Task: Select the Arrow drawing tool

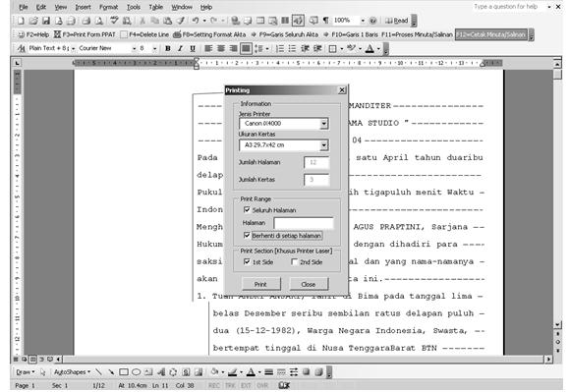Action: click(111, 372)
